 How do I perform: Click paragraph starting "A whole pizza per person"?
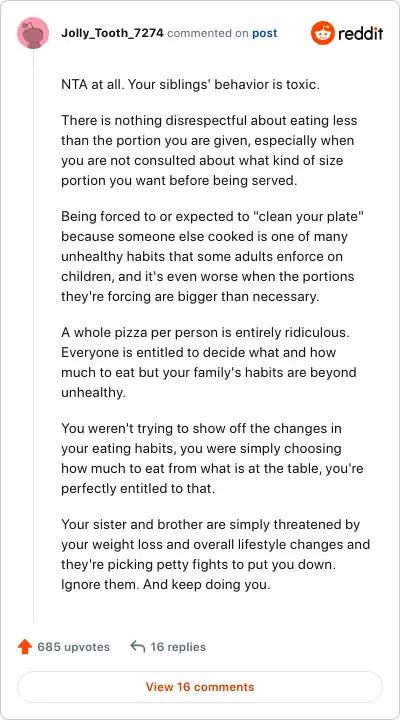(x=209, y=362)
